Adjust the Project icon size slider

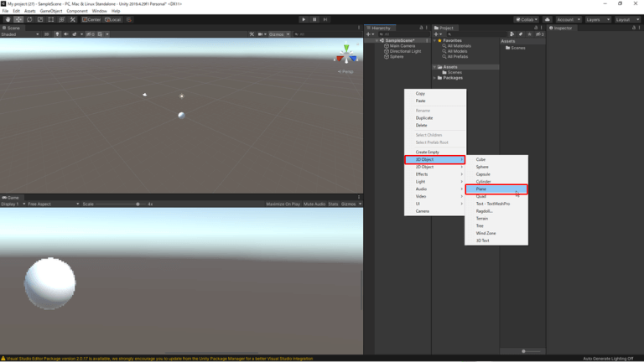point(530,351)
